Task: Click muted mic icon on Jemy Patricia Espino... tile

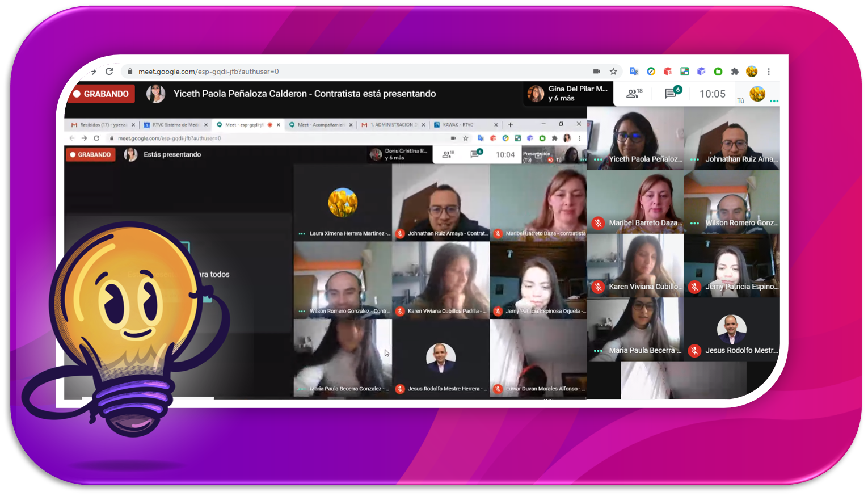Action: [694, 287]
